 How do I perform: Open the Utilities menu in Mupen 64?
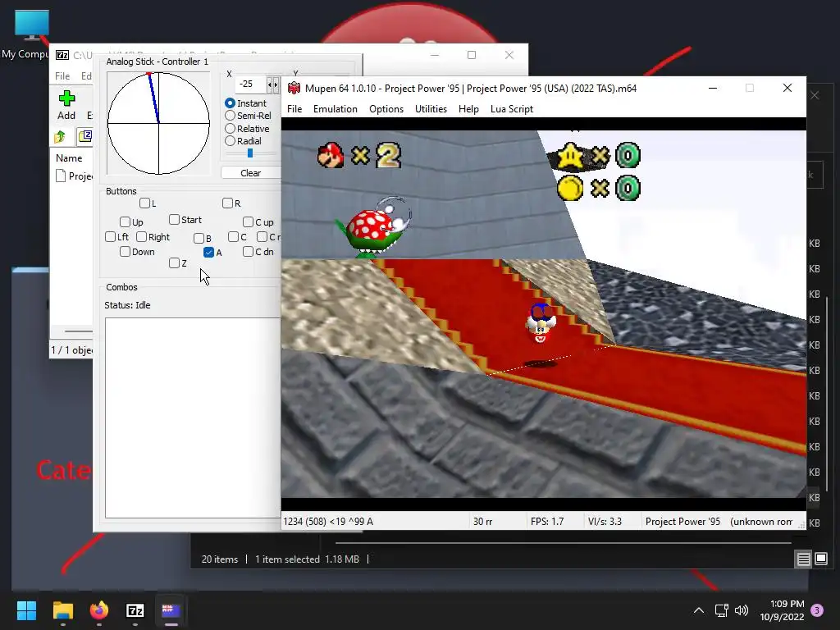431,109
